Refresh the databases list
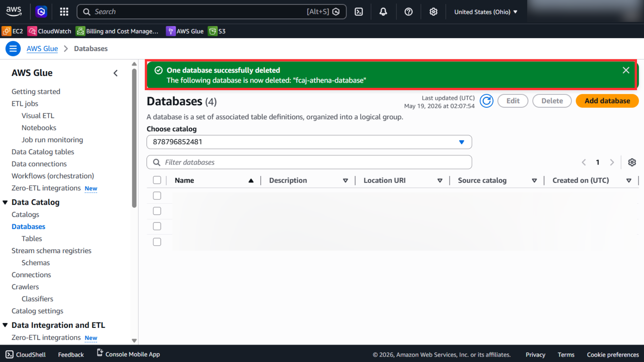 pyautogui.click(x=486, y=101)
